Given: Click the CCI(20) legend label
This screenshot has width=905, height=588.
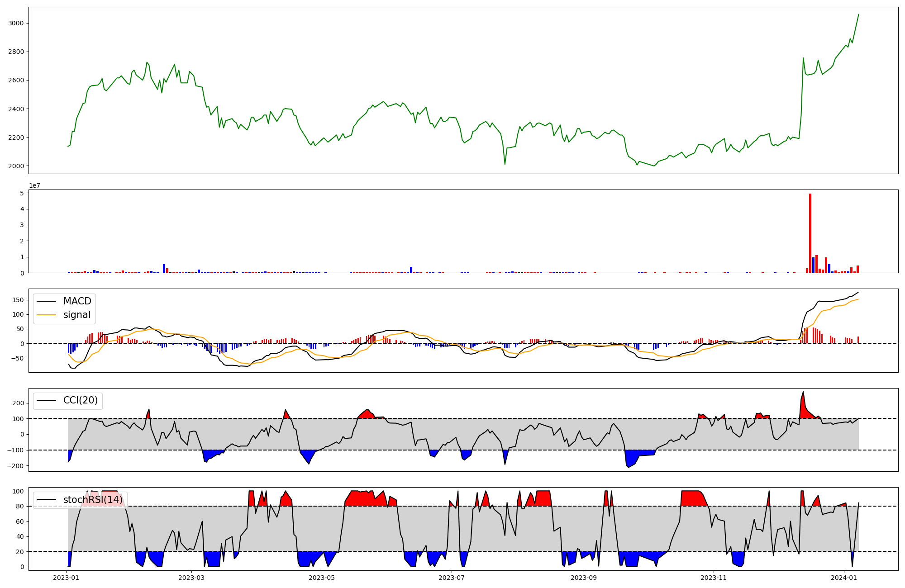Looking at the screenshot, I should pos(81,400).
